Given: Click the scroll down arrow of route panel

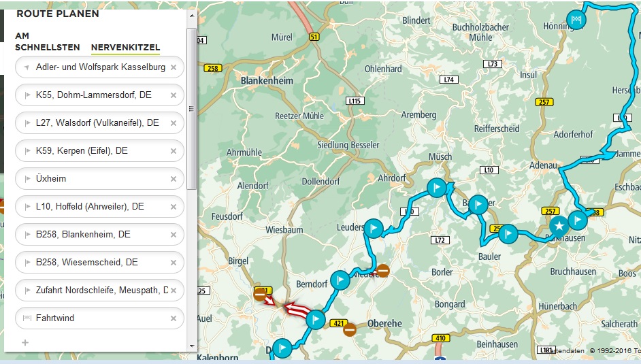Looking at the screenshot, I should (192, 346).
